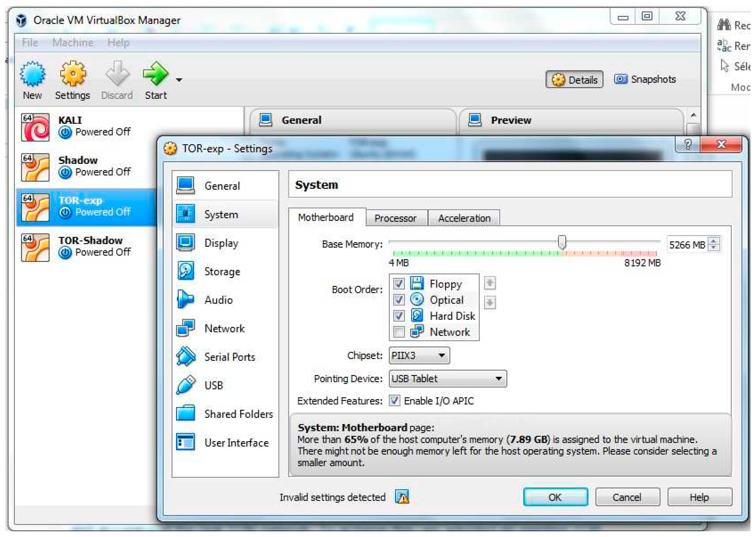Click the OK button

[555, 497]
